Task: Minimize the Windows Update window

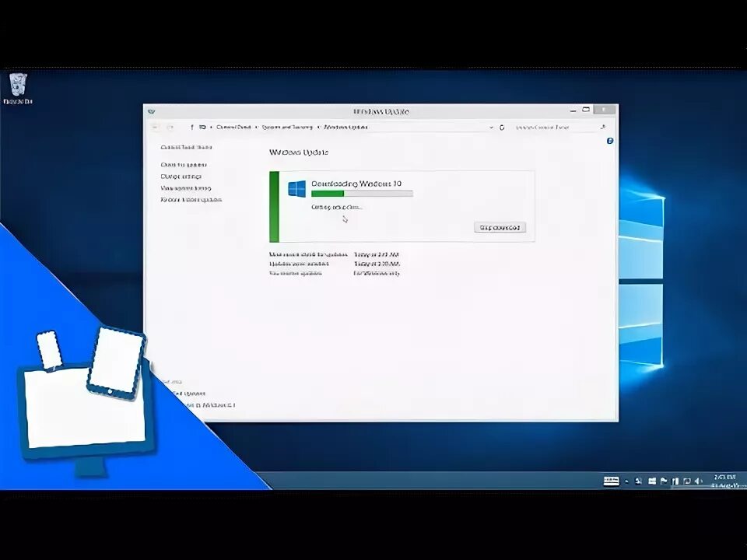Action: coord(573,110)
